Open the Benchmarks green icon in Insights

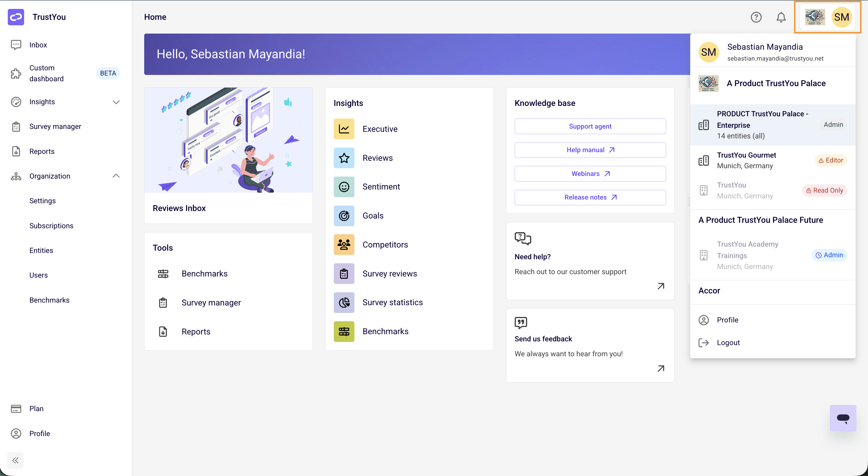344,332
